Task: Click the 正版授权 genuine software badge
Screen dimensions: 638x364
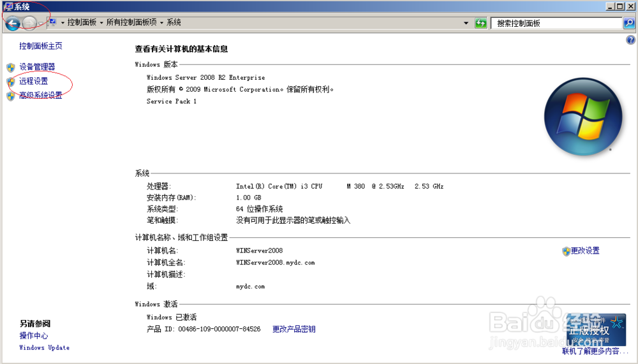Action: click(x=596, y=330)
